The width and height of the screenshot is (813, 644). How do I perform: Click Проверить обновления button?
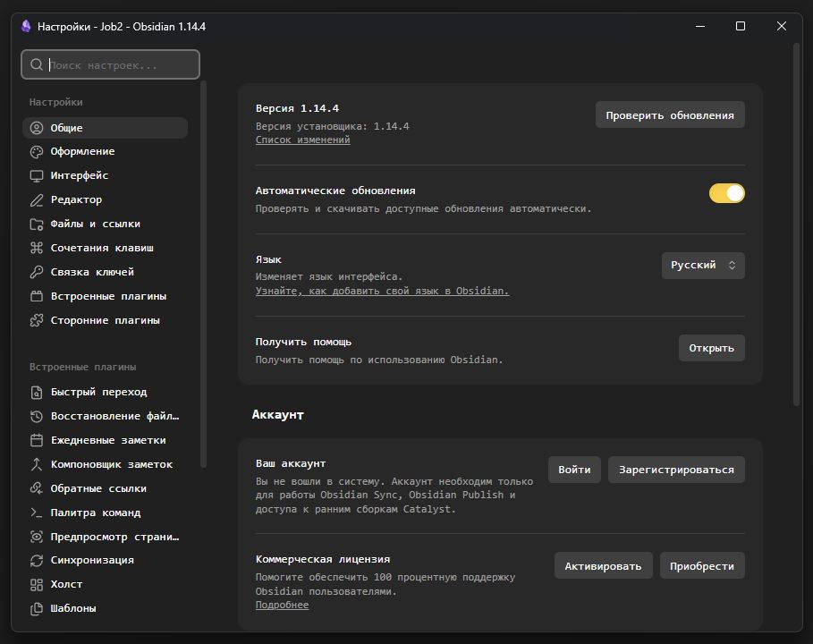(670, 115)
